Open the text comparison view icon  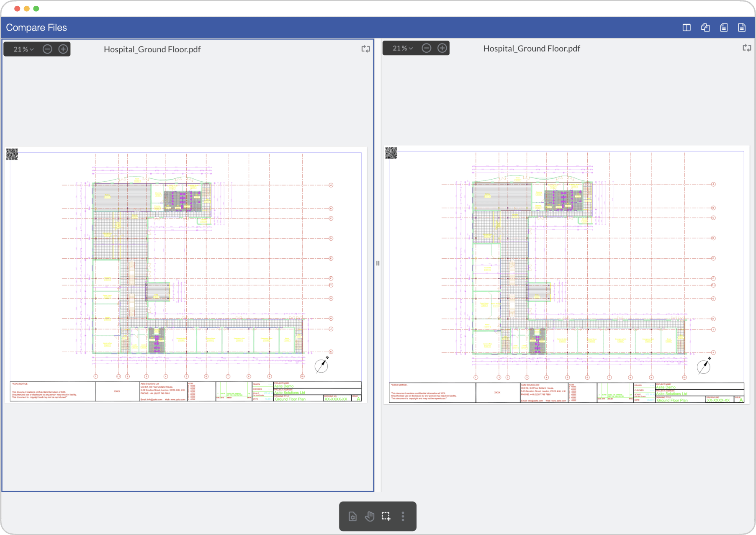click(x=724, y=28)
